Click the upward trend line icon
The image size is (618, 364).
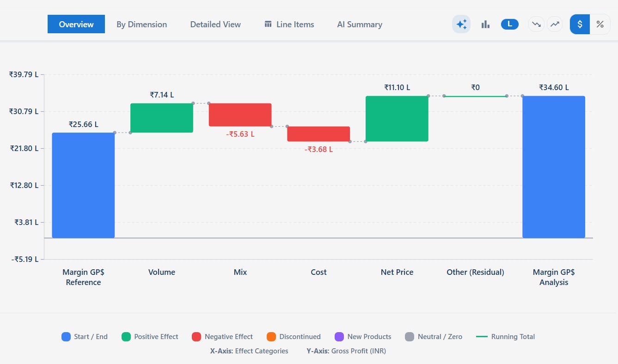pos(555,24)
